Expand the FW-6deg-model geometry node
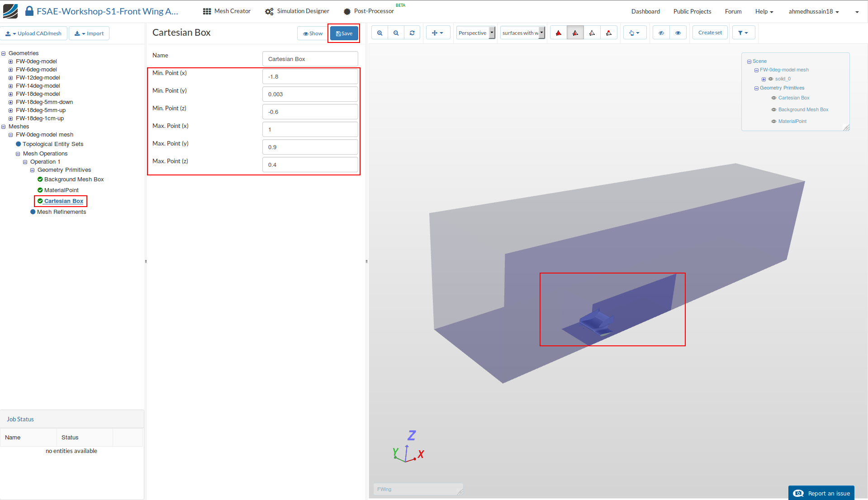The image size is (868, 500). click(10, 70)
